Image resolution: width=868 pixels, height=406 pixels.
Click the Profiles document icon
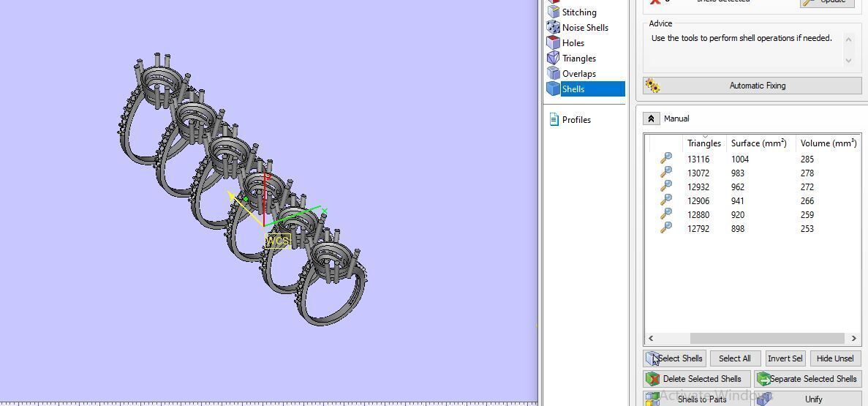click(x=554, y=119)
